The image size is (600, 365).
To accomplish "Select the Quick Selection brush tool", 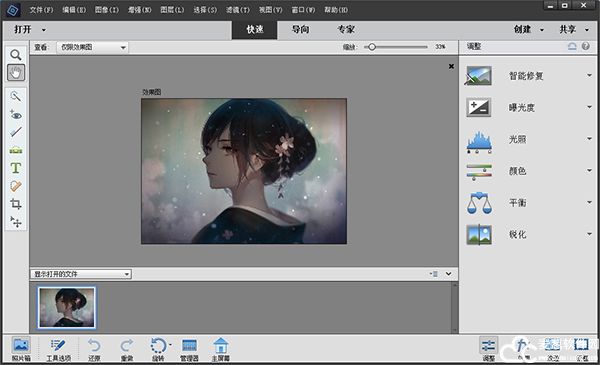I will [16, 96].
